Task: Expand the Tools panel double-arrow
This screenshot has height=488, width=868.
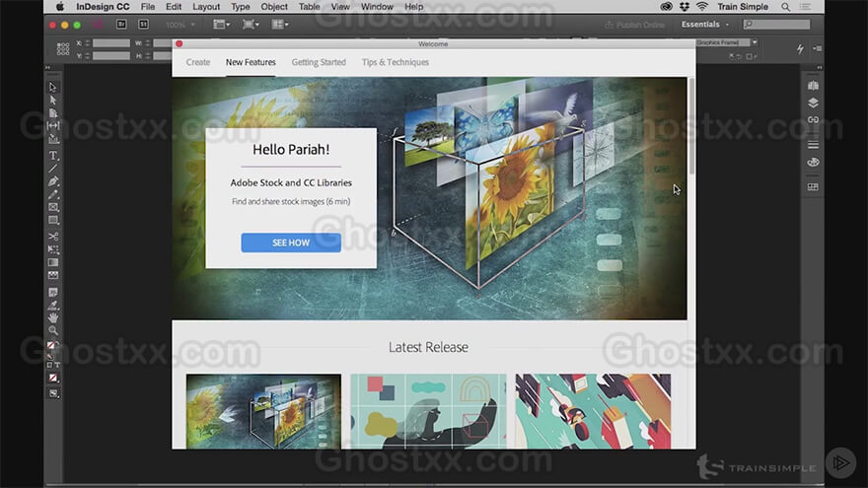Action: coord(47,67)
